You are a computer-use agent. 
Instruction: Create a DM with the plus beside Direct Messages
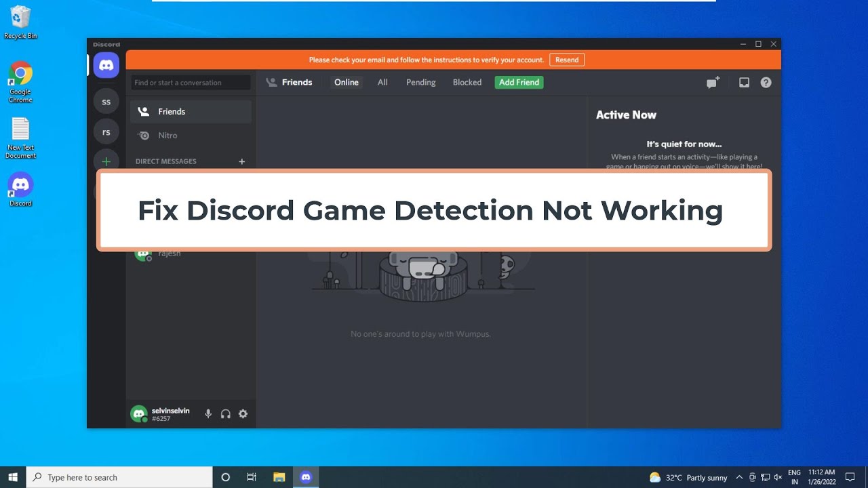[242, 161]
